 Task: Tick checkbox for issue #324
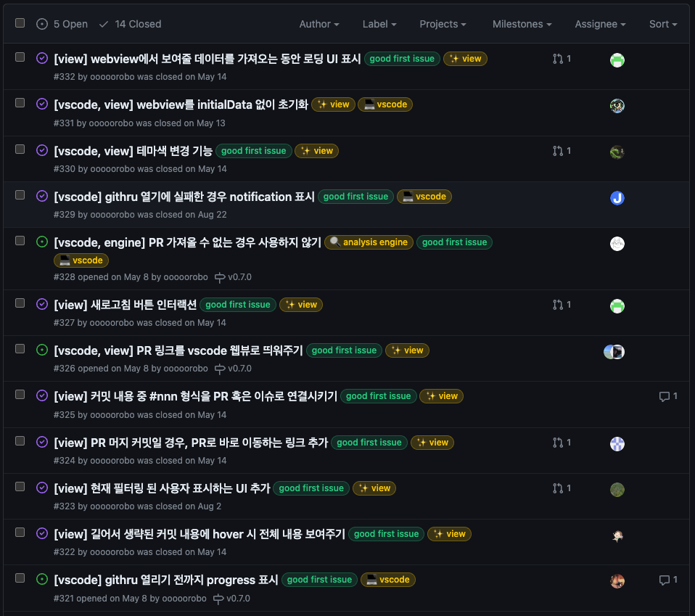pos(20,441)
